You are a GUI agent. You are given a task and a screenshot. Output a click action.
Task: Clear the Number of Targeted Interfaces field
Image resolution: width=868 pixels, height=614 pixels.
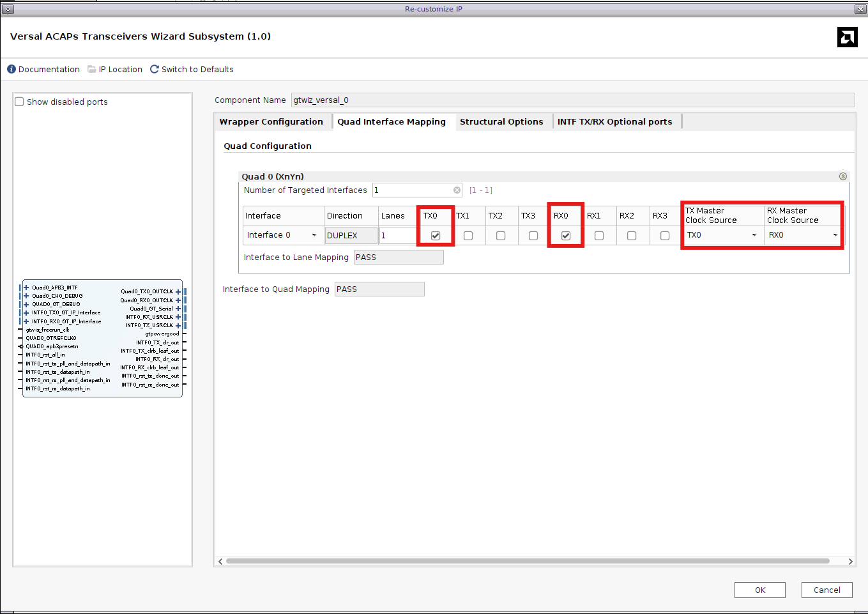[x=457, y=190]
